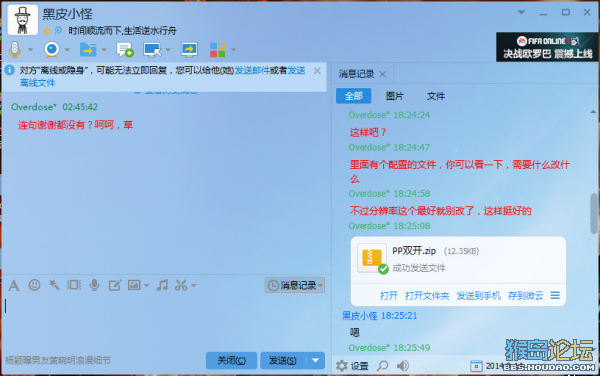Expand video call options dropdown
This screenshot has width=600, height=376.
click(67, 50)
